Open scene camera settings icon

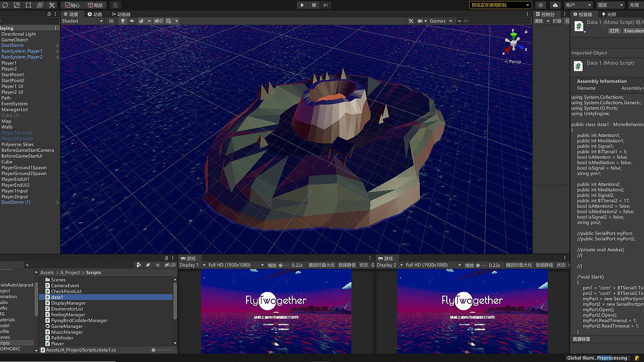tap(421, 21)
